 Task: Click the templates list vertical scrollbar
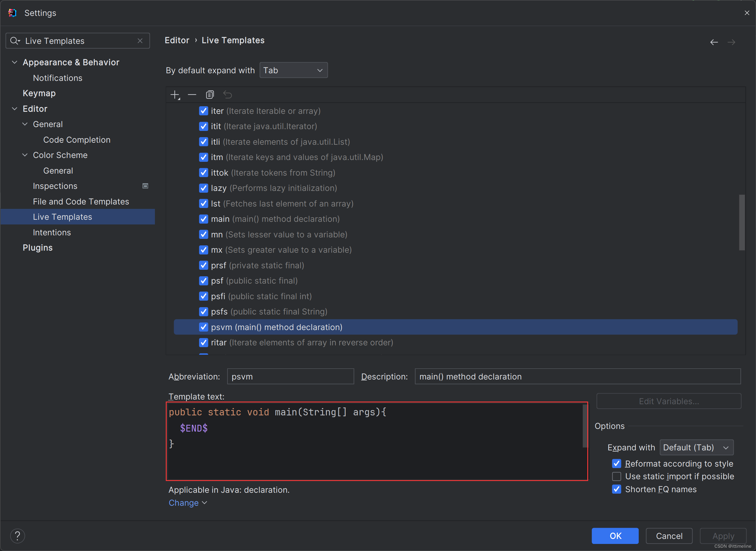click(x=742, y=222)
